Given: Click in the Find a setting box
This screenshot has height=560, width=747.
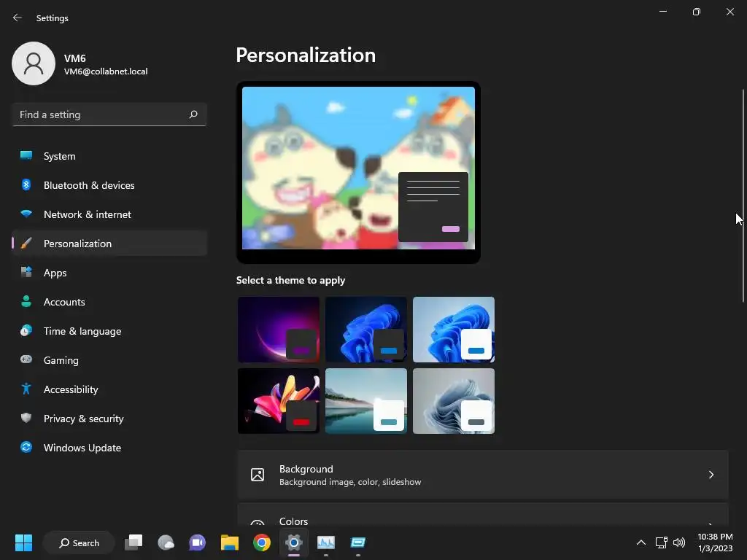Looking at the screenshot, I should click(109, 114).
